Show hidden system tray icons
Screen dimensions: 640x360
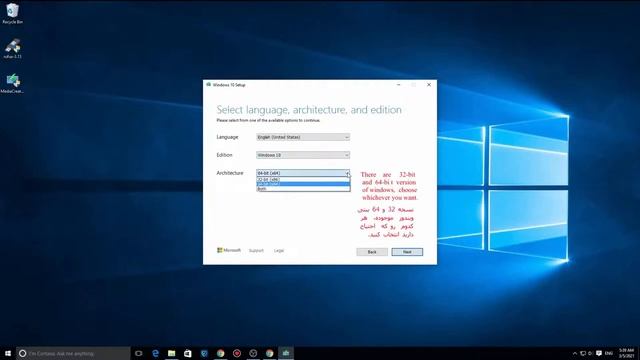point(575,353)
